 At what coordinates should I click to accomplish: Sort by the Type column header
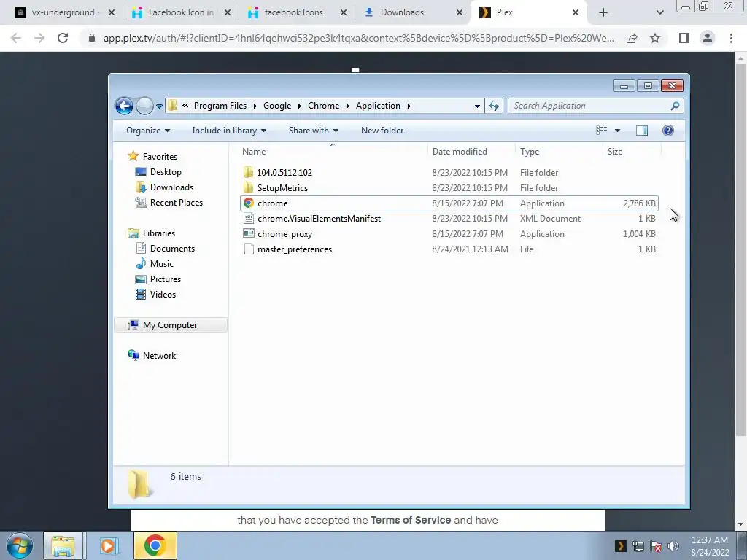559,152
